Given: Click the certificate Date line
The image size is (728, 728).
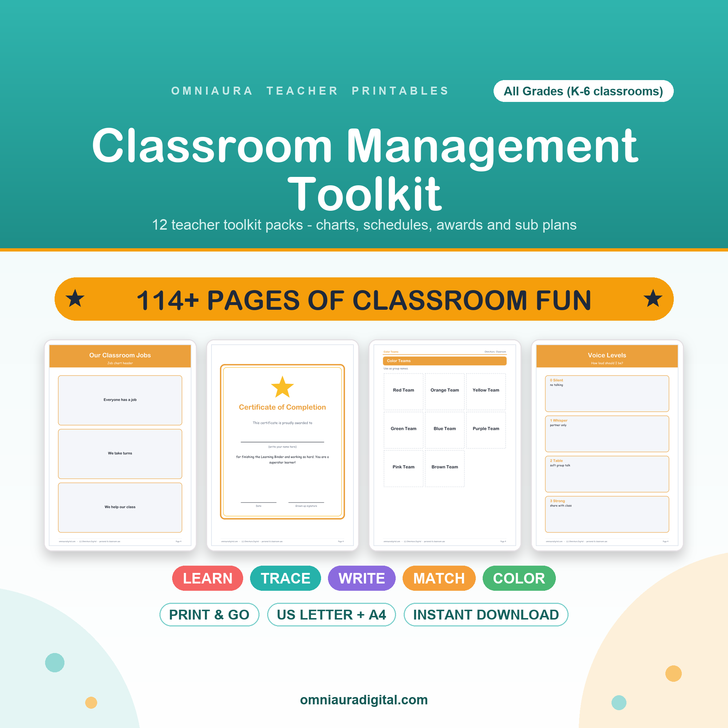Looking at the screenshot, I should click(x=258, y=502).
